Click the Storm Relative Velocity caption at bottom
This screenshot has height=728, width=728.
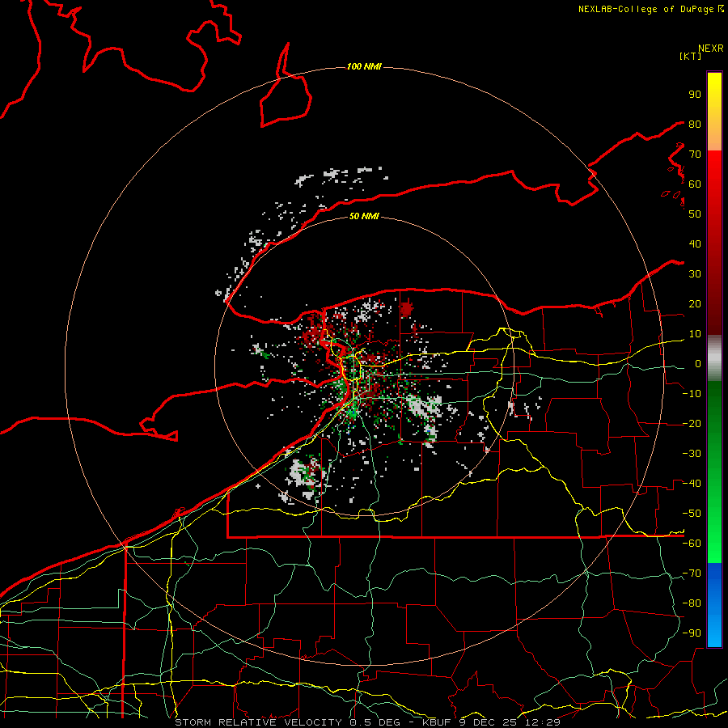(368, 722)
